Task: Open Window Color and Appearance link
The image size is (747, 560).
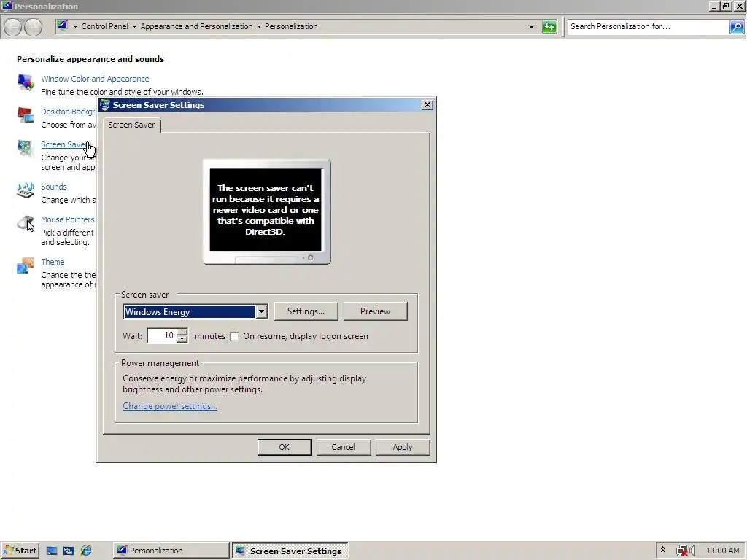Action: (95, 79)
